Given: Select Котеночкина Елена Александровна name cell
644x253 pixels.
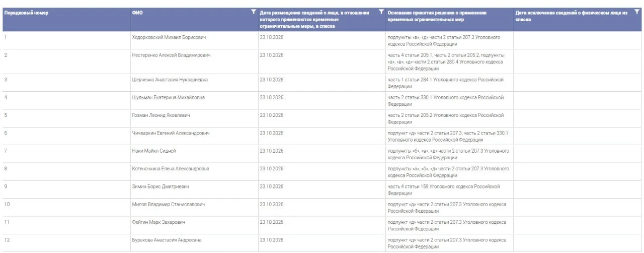Looking at the screenshot, I should [x=194, y=171].
